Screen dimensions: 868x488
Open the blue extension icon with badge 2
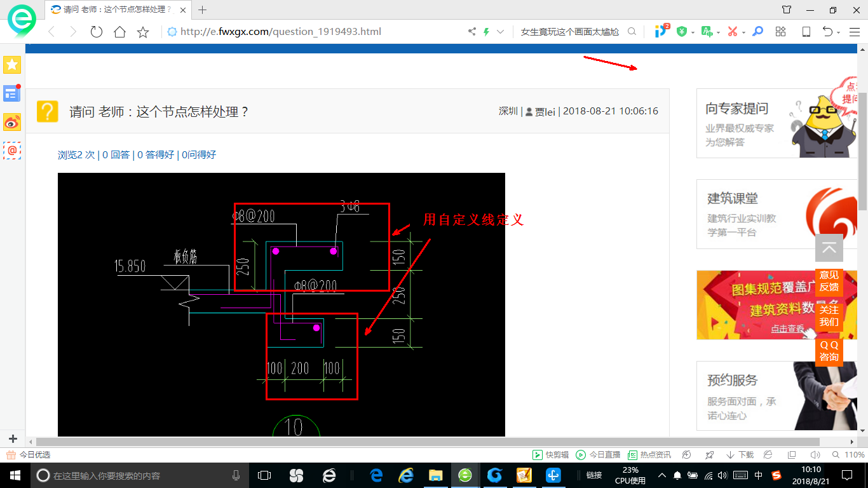point(661,30)
